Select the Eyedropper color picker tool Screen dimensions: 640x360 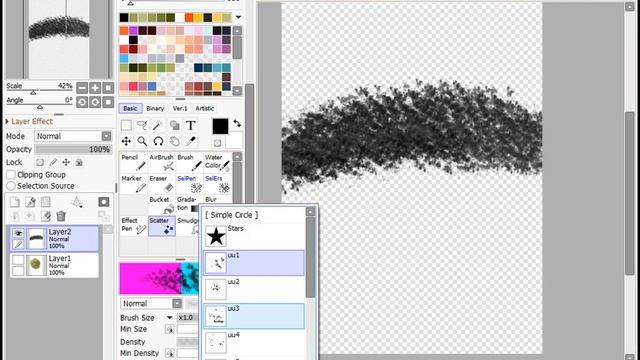coord(190,141)
